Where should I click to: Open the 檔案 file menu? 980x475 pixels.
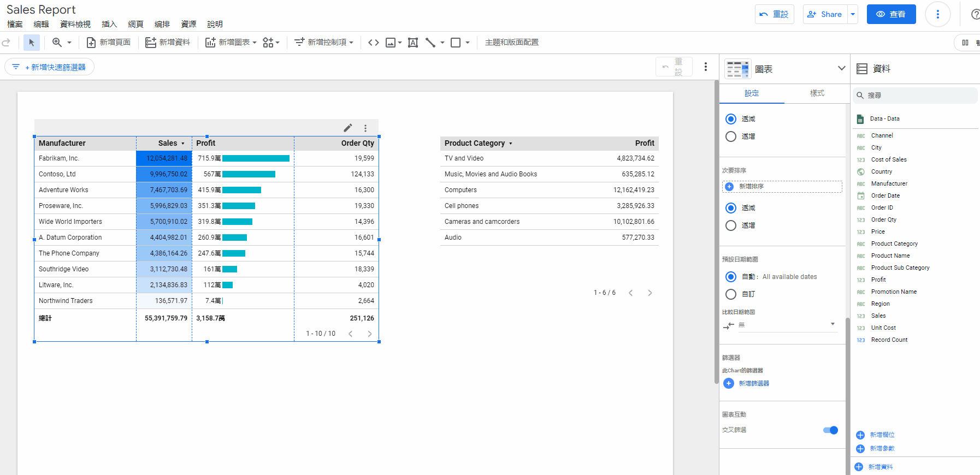[15, 25]
